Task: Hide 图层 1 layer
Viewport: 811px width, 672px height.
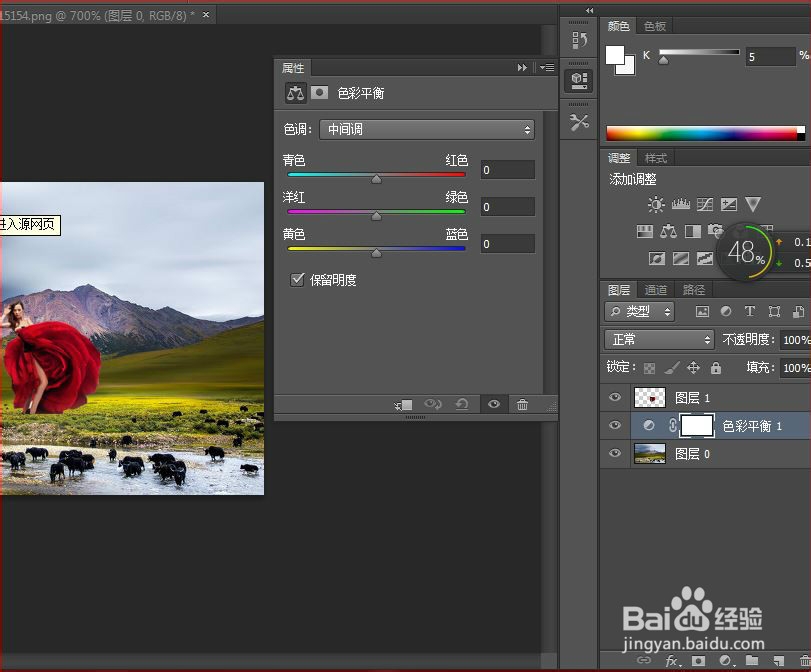Action: click(614, 397)
